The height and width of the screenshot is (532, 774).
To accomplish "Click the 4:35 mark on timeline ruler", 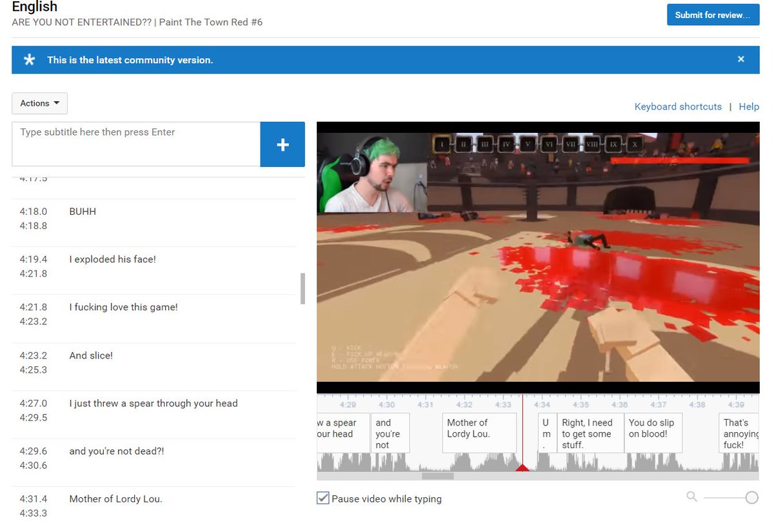I will point(580,405).
